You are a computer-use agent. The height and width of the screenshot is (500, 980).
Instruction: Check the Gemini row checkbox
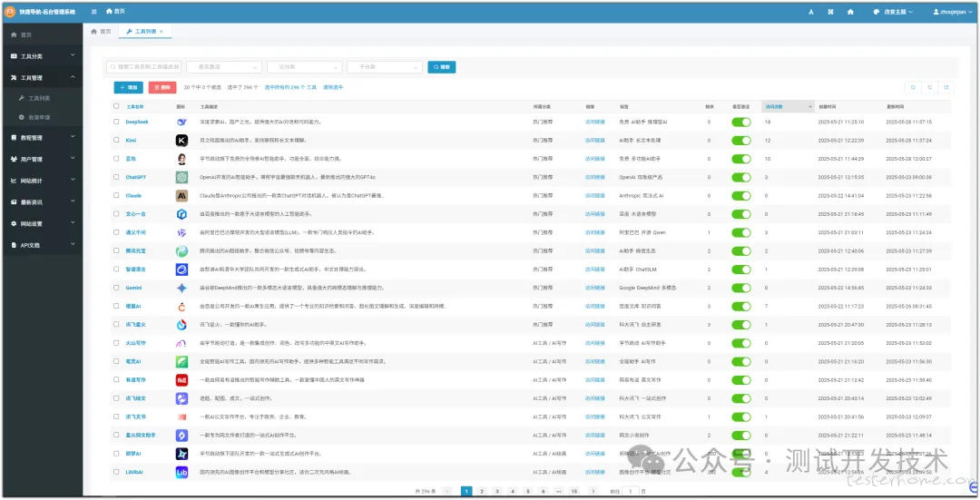click(x=116, y=289)
